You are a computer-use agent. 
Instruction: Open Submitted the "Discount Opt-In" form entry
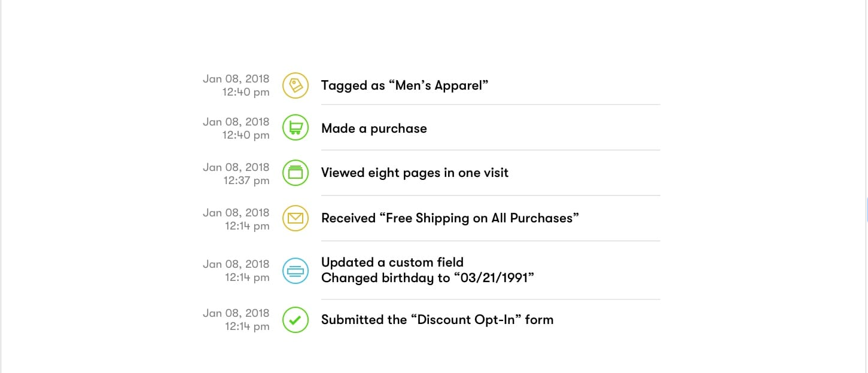[437, 320]
